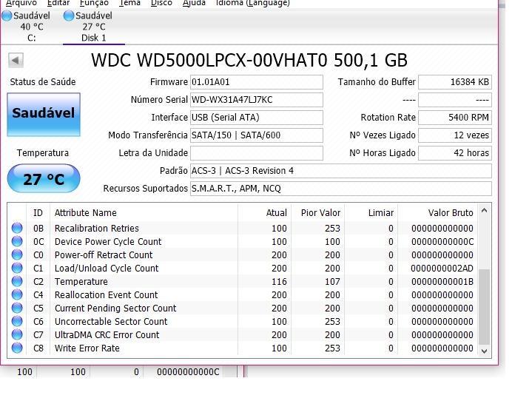Open the Arquivo menu
Viewport: 532px width, 418px height.
click(x=21, y=3)
